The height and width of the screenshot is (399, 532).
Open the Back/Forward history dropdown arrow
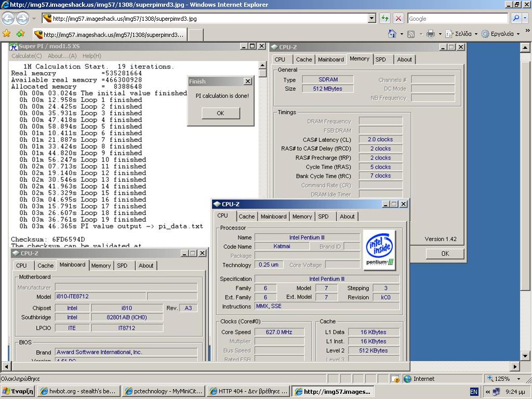(34, 19)
